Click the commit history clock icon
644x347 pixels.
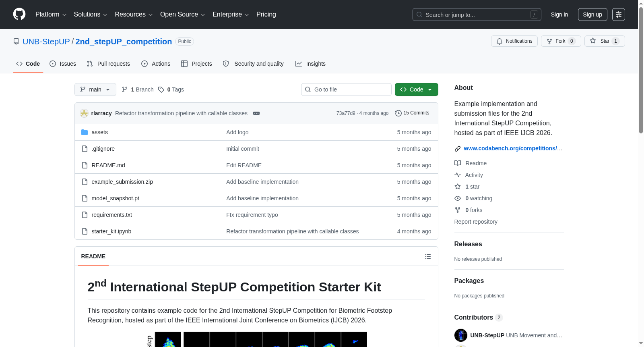[x=398, y=113]
